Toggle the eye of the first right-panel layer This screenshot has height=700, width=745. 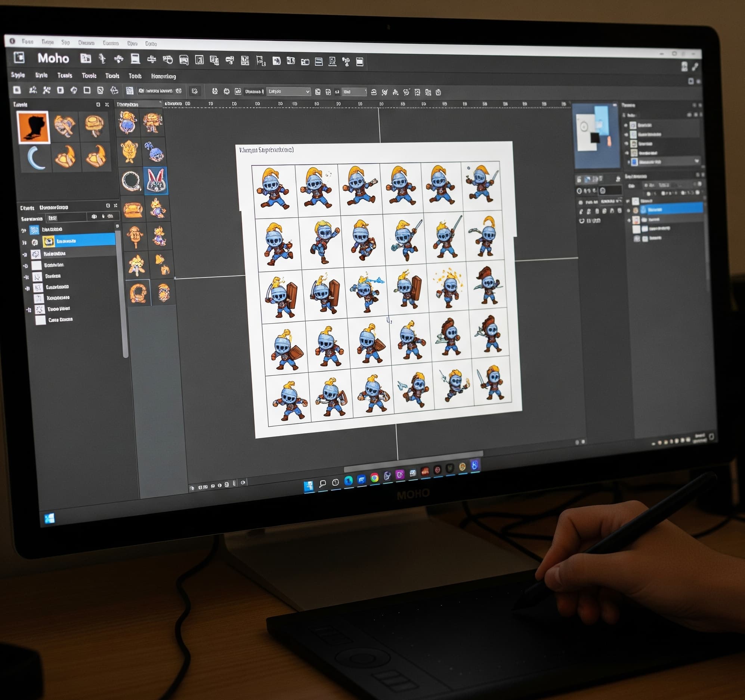(x=625, y=125)
